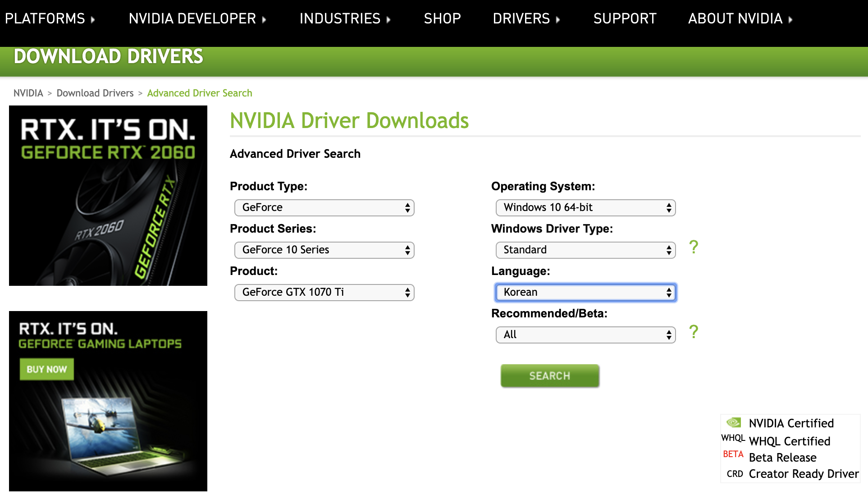Open the Product Type dropdown showing GeForce
The image size is (868, 504).
coord(324,207)
